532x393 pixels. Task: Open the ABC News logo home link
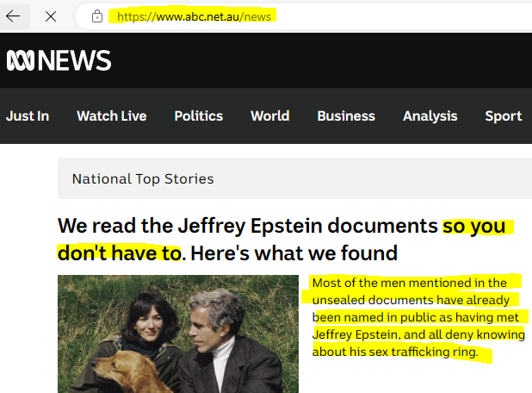pos(59,60)
